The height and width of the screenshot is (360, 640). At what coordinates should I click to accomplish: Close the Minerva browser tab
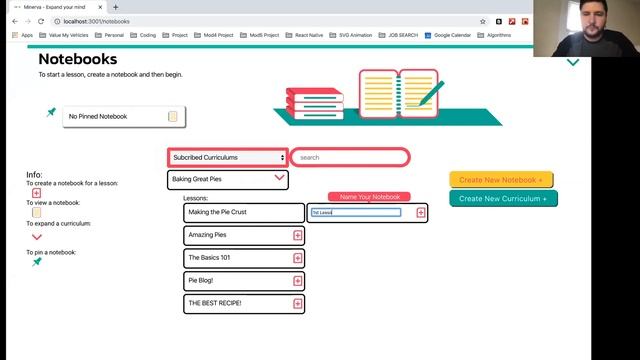click(x=100, y=7)
